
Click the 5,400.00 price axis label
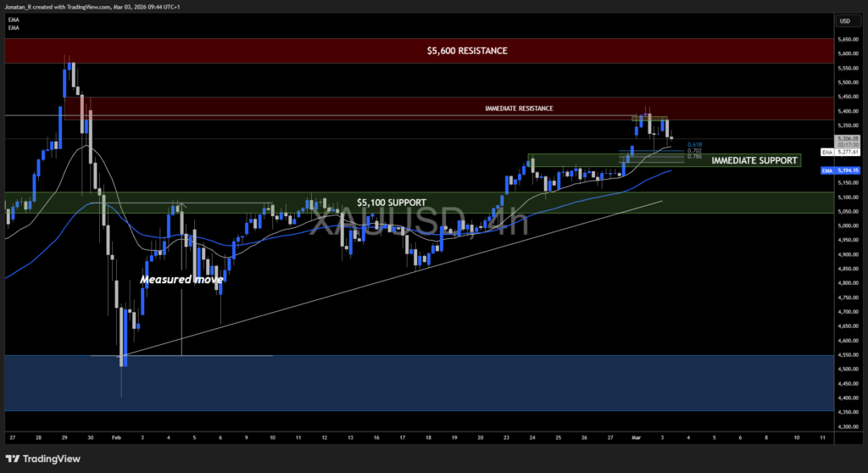pos(848,111)
